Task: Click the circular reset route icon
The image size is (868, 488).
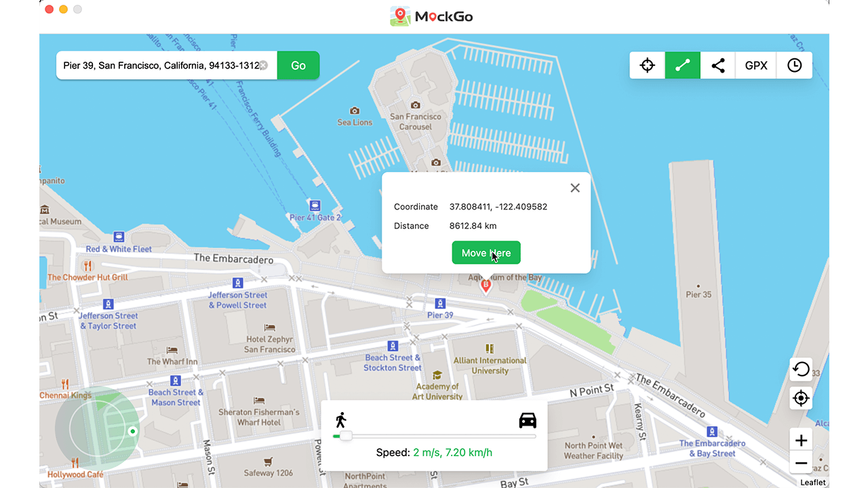Action: (x=801, y=369)
